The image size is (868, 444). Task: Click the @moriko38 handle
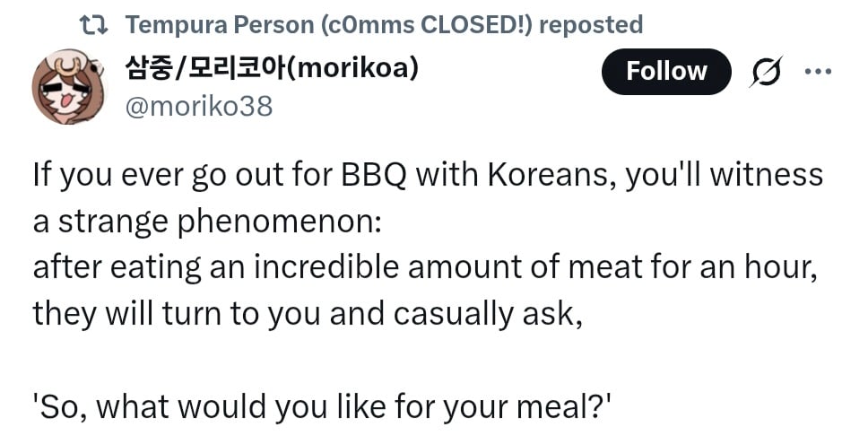[x=199, y=106]
